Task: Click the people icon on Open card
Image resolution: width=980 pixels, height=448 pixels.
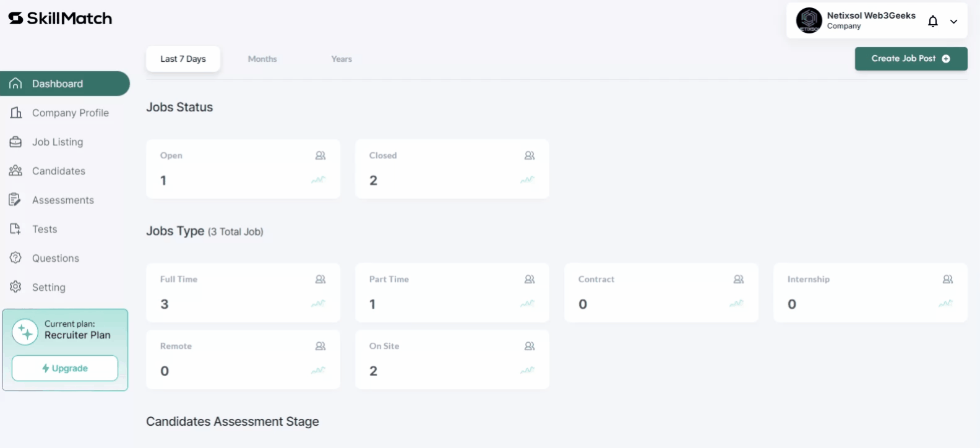Action: pyautogui.click(x=320, y=155)
